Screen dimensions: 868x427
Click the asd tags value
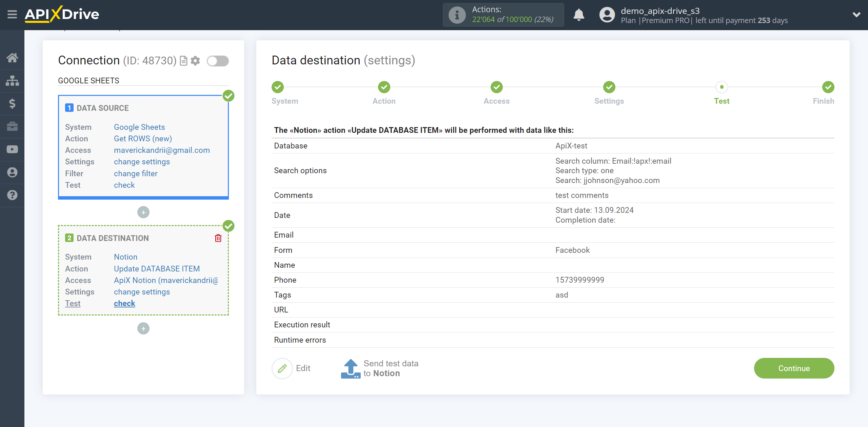(562, 295)
